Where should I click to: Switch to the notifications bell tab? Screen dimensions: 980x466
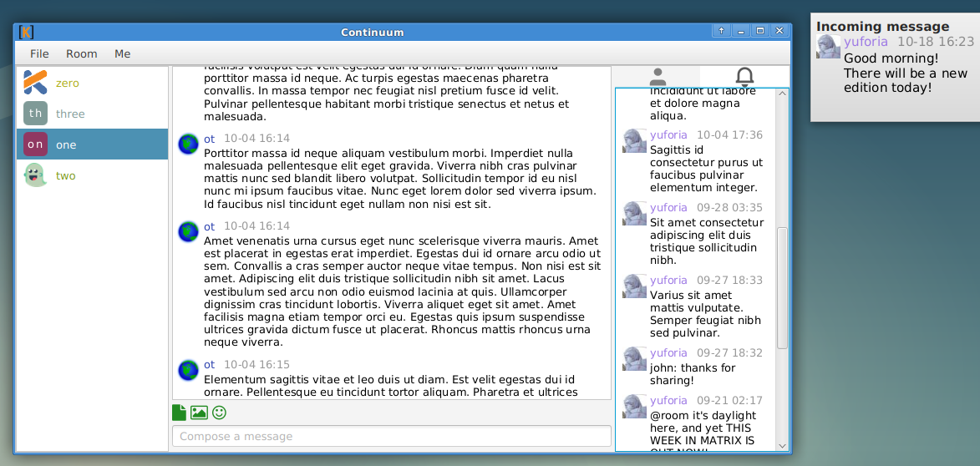[744, 77]
